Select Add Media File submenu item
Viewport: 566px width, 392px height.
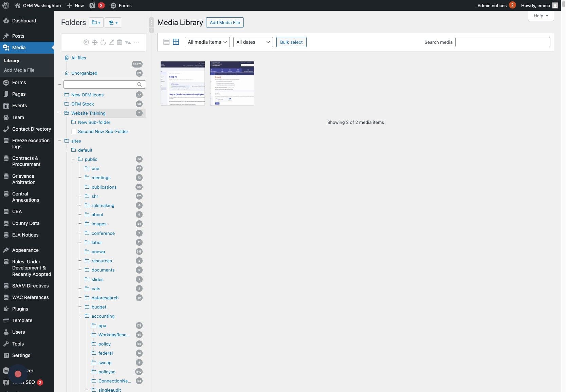pyautogui.click(x=19, y=70)
